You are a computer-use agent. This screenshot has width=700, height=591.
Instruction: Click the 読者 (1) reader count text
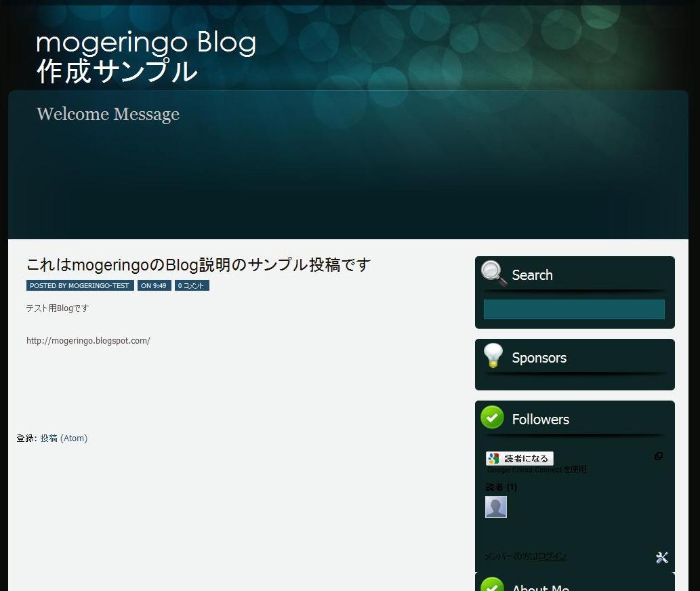(x=501, y=487)
